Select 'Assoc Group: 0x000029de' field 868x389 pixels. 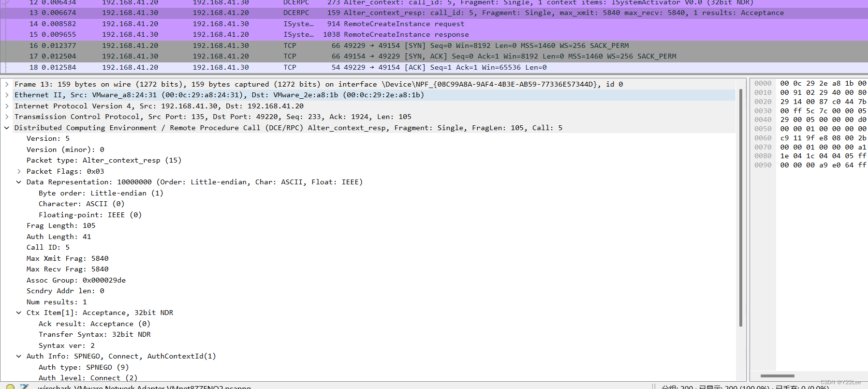point(76,280)
